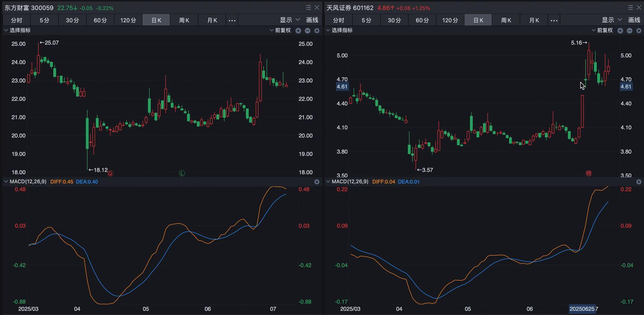Expand 显示 dropdown in 天风证券 panel

[612, 20]
